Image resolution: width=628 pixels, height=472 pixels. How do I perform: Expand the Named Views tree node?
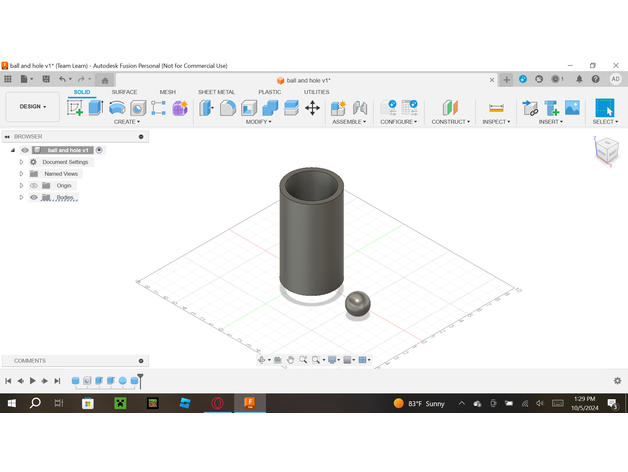tap(21, 173)
